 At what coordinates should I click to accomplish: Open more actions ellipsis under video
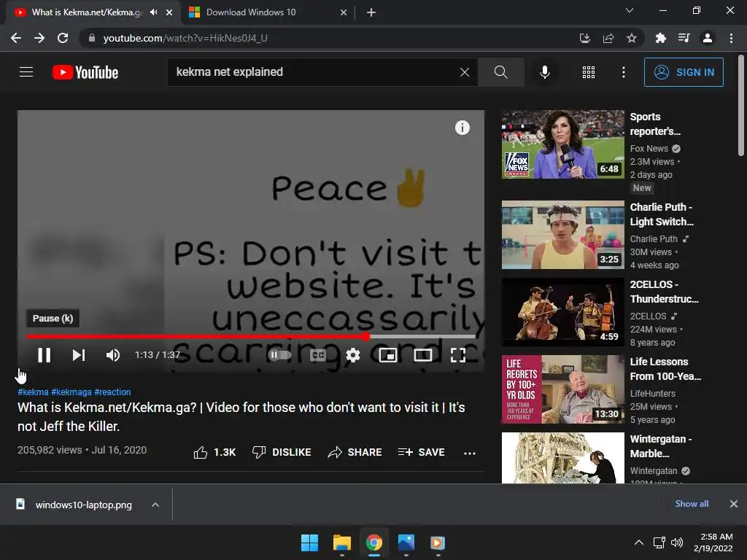(x=470, y=453)
